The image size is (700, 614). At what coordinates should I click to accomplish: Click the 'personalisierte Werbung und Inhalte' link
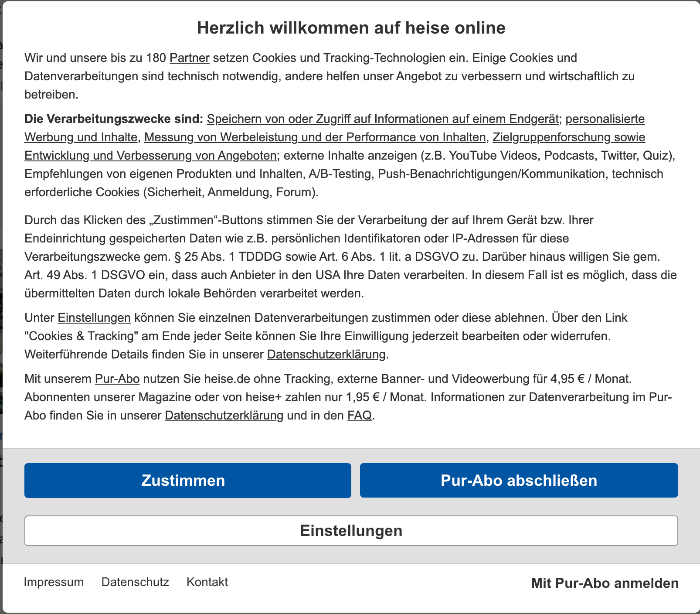pyautogui.click(x=605, y=119)
